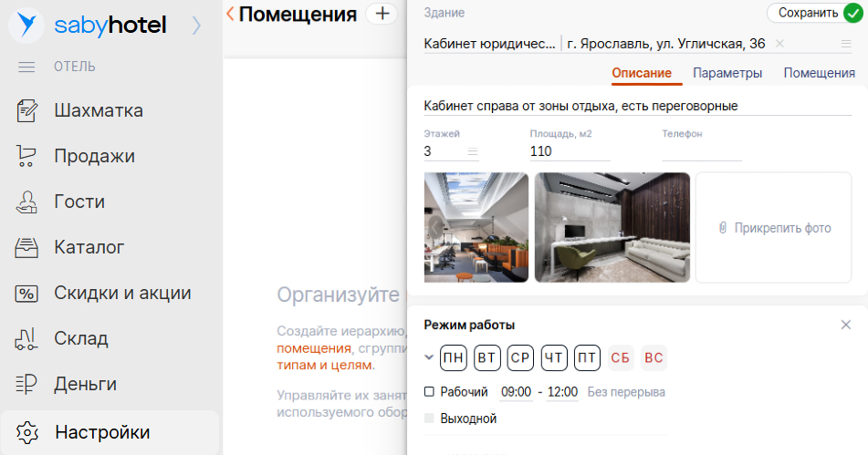The width and height of the screenshot is (868, 455).
Task: Open the Шахматка booking grid section
Action: [98, 111]
